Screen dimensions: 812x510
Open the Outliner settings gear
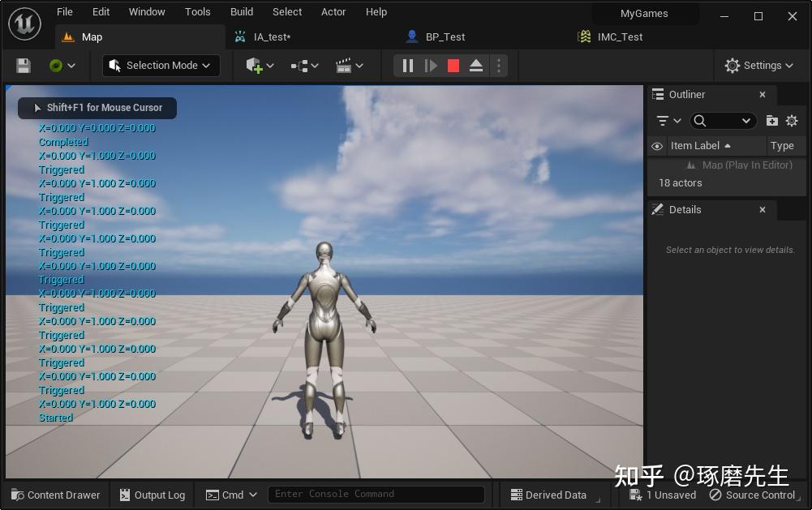(x=792, y=120)
